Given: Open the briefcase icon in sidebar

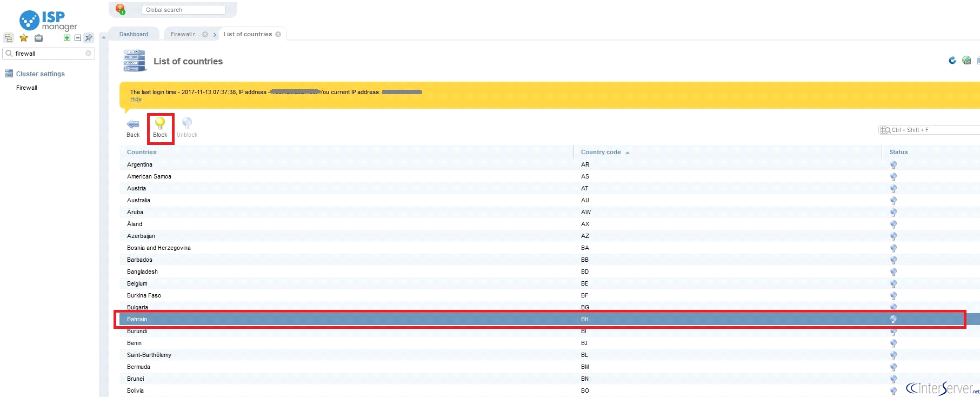Looking at the screenshot, I should click(x=38, y=38).
